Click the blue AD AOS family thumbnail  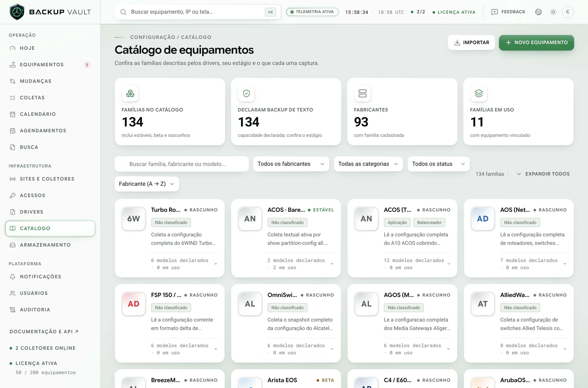pyautogui.click(x=483, y=219)
